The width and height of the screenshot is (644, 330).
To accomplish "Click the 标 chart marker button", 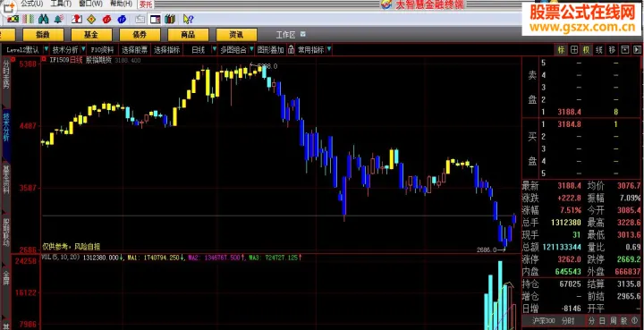I will [x=562, y=50].
